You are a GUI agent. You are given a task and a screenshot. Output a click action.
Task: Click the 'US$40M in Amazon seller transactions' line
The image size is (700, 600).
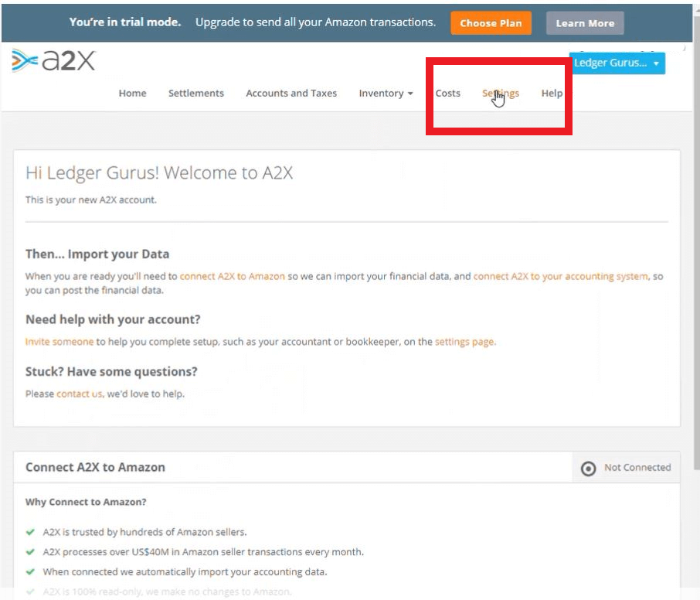[203, 552]
